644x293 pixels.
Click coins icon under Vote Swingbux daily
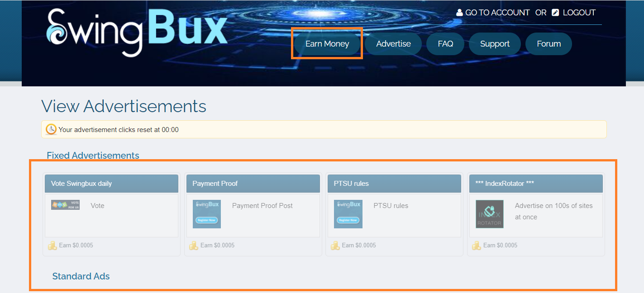(x=52, y=246)
